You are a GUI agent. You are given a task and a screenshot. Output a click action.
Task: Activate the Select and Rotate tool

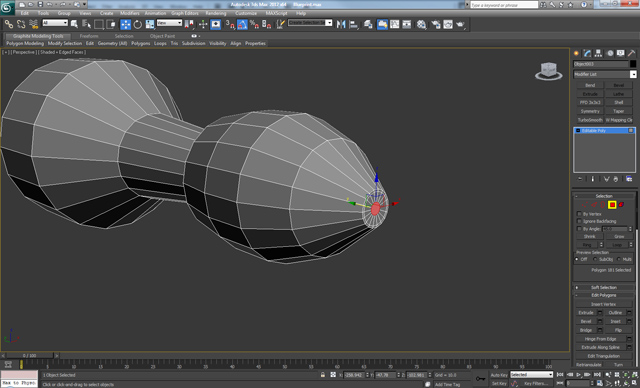coord(138,24)
